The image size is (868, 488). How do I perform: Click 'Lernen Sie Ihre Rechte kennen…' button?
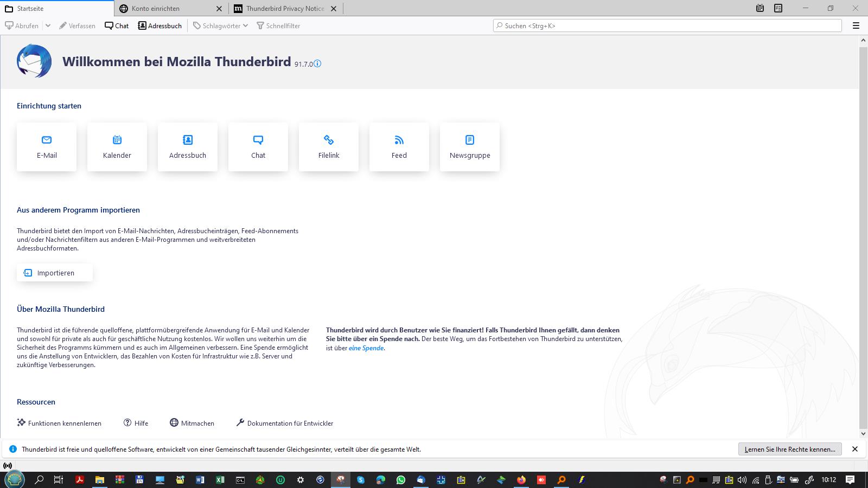pyautogui.click(x=790, y=449)
